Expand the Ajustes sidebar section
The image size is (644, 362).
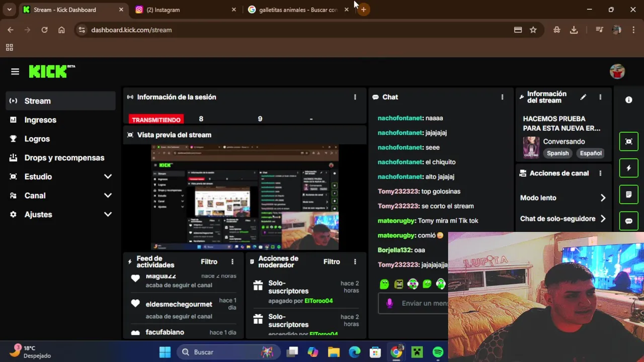point(108,214)
